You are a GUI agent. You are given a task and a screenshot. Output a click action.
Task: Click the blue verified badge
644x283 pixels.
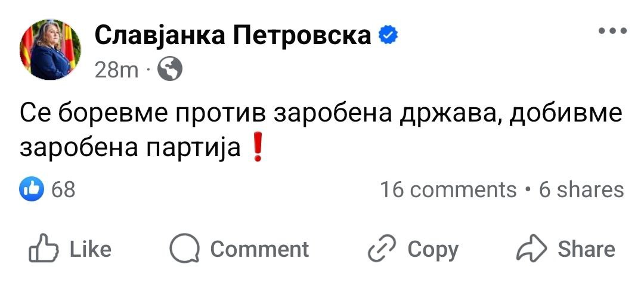389,36
